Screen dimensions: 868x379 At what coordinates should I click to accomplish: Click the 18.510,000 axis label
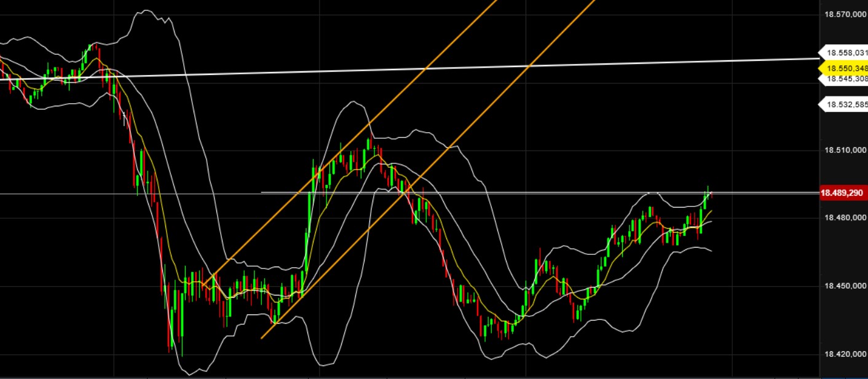point(845,150)
